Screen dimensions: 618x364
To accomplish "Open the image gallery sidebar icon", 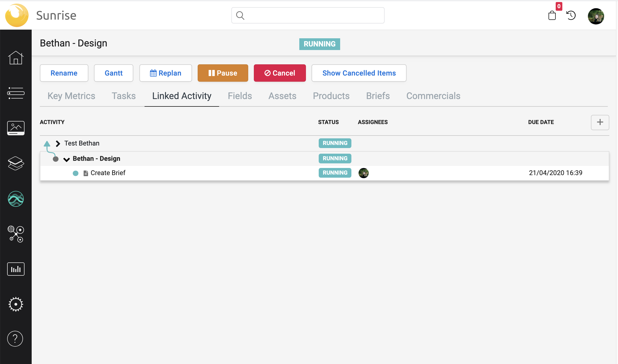I will coord(16,128).
